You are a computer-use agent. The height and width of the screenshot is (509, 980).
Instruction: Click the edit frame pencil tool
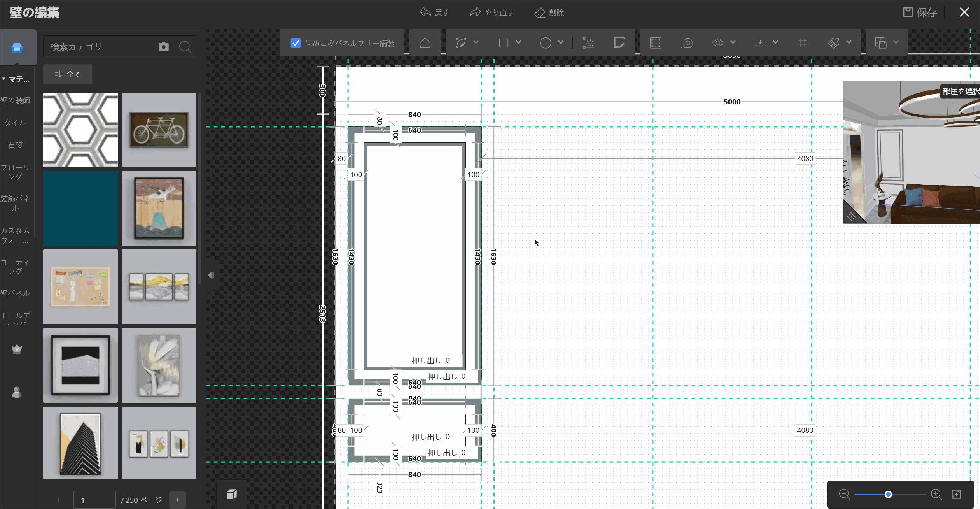619,43
